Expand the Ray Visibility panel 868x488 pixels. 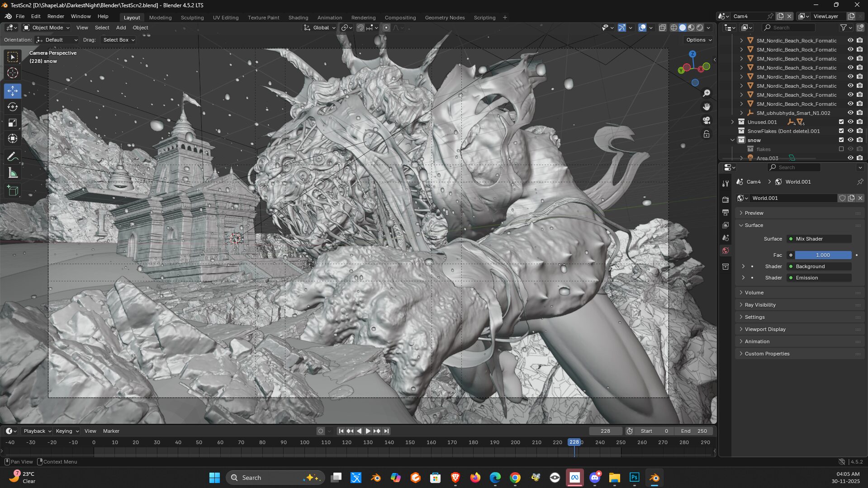coord(760,305)
